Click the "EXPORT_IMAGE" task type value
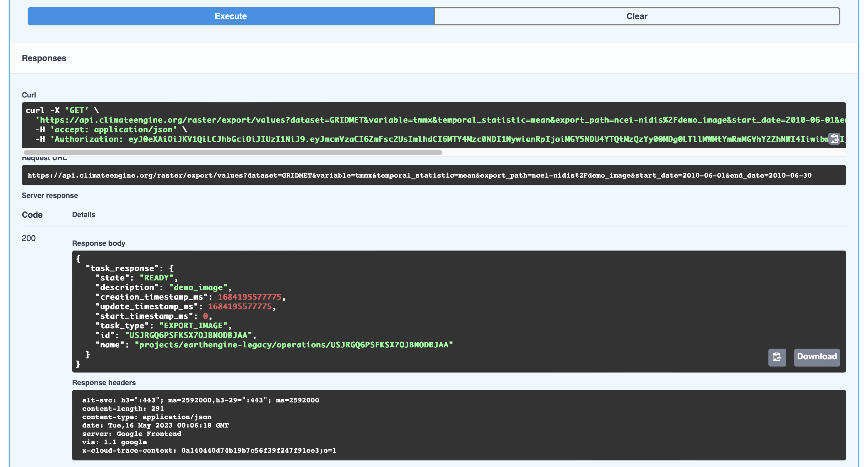Image resolution: width=868 pixels, height=467 pixels. (194, 326)
